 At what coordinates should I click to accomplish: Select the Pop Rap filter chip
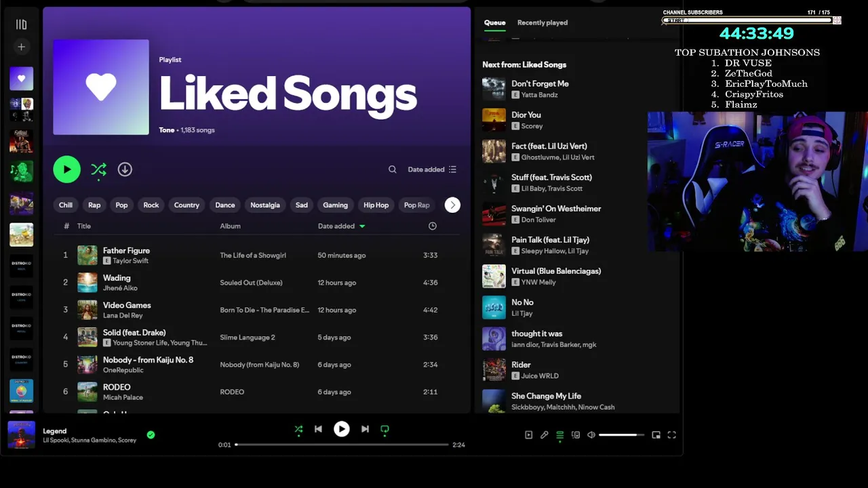(417, 205)
